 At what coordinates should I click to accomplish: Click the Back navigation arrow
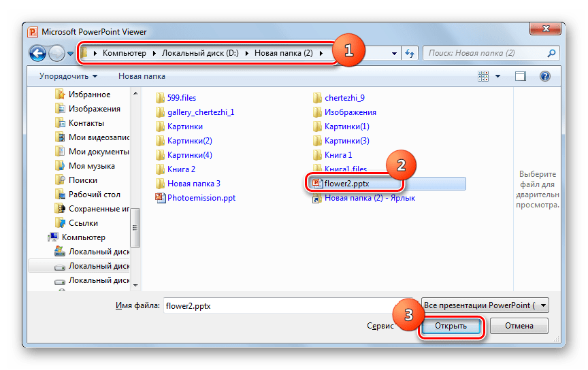click(37, 53)
